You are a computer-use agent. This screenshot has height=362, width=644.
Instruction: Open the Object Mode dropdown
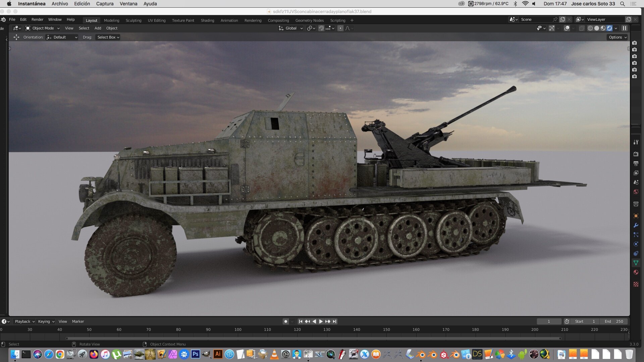[x=43, y=28]
